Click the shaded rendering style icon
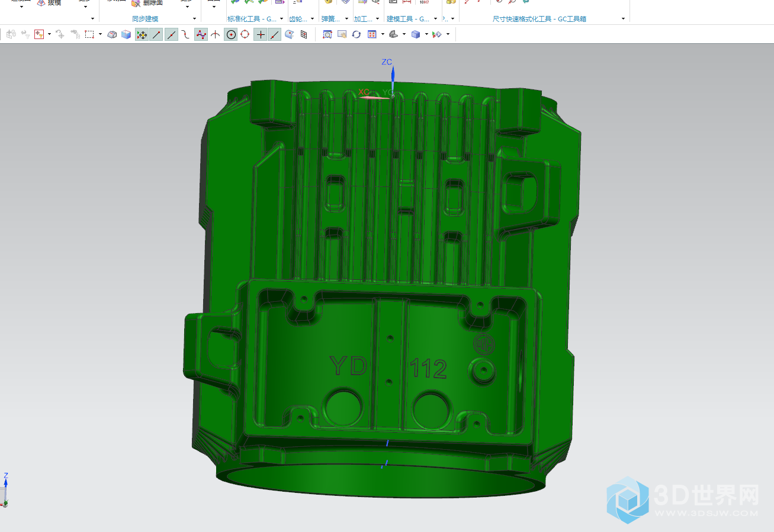 tap(394, 34)
